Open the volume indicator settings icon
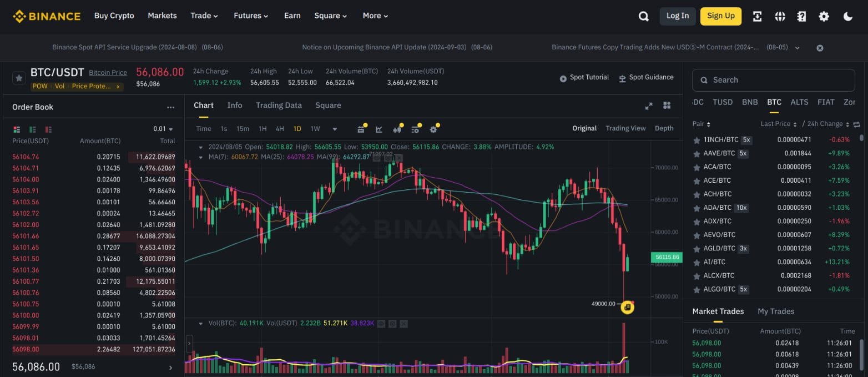868x377 pixels. [392, 323]
